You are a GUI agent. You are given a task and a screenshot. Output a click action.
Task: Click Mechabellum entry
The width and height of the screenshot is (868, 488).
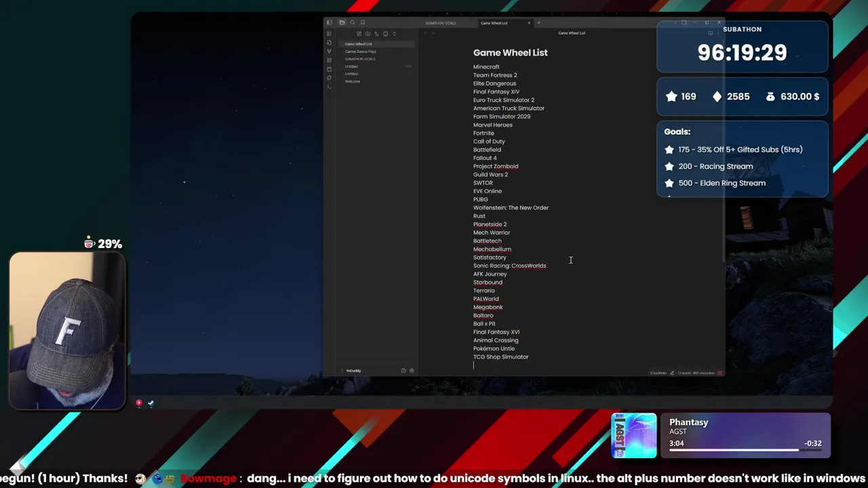492,249
